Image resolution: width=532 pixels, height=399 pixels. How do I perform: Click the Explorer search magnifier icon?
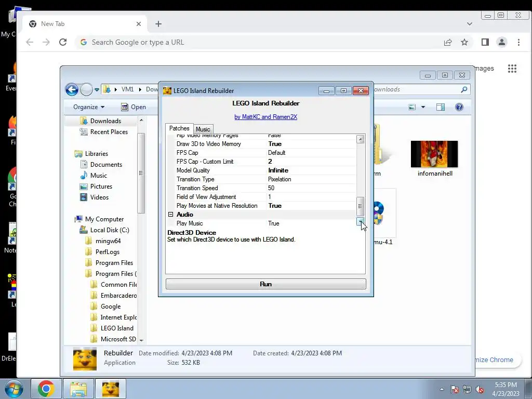(464, 89)
